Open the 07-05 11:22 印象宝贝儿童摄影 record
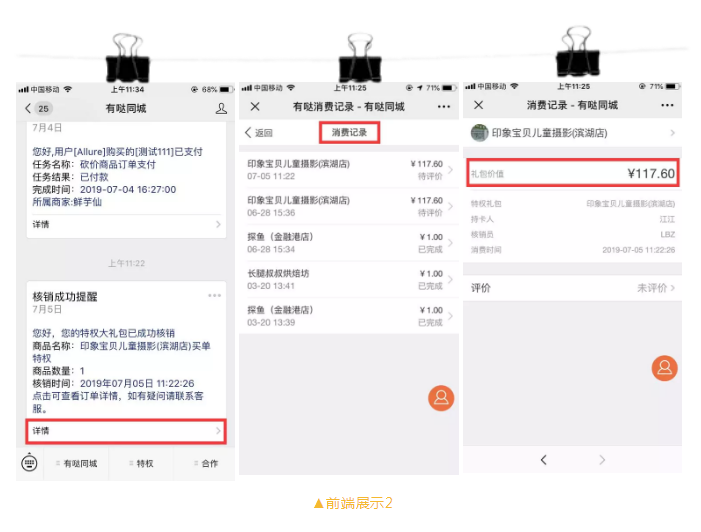This screenshot has width=701, height=532. pos(349,170)
